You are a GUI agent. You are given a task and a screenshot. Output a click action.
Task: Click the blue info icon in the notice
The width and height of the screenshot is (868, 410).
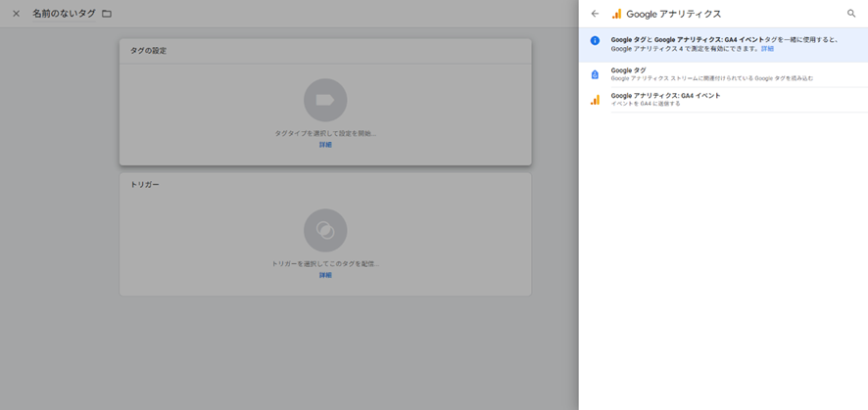[x=595, y=40]
